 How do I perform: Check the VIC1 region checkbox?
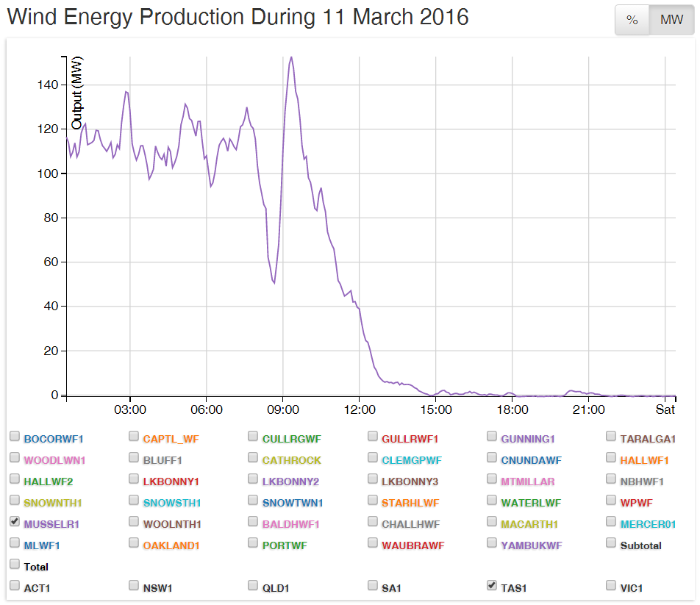610,585
